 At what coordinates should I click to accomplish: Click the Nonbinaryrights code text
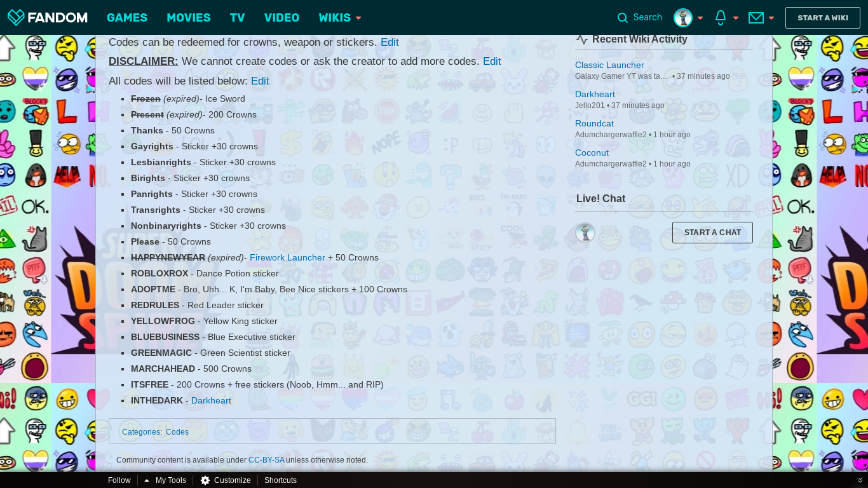coord(166,226)
